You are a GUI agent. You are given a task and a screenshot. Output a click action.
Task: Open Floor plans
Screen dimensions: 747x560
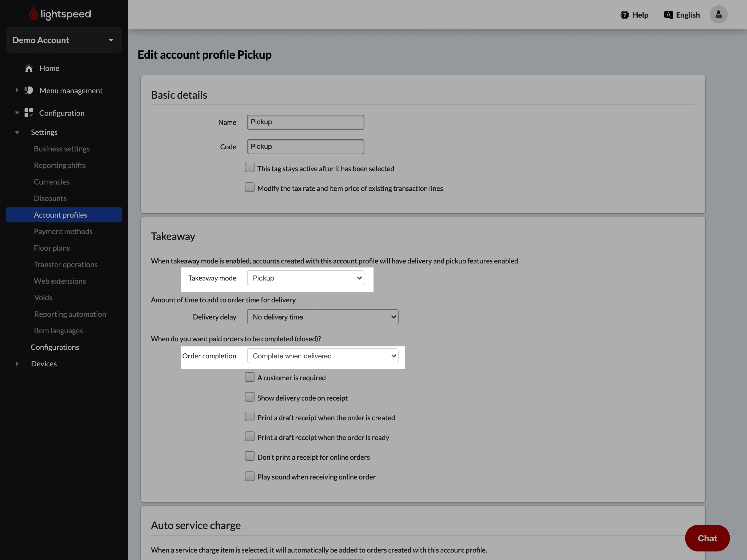52,248
